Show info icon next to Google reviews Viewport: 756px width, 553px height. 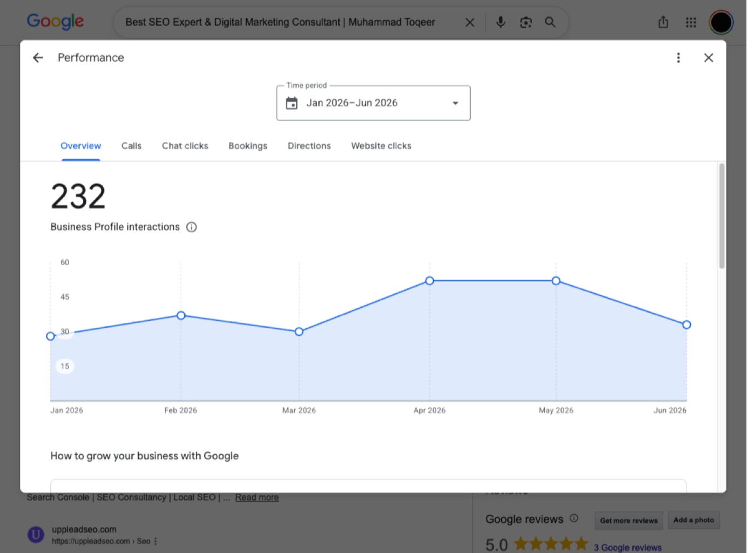[574, 518]
